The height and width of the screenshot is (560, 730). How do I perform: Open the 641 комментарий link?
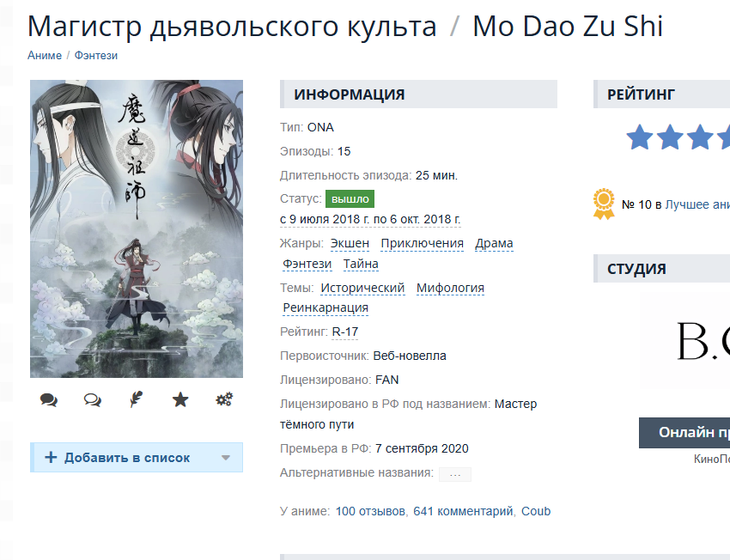click(x=463, y=511)
